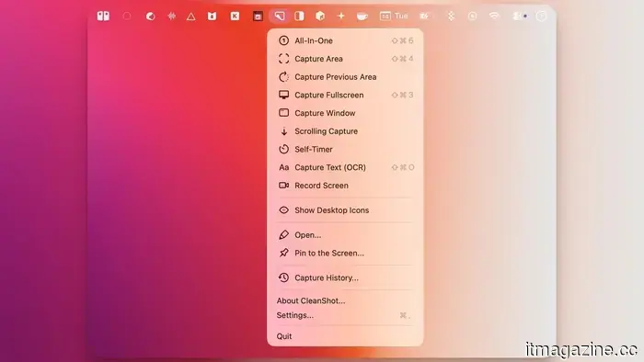Choose Open... in the menu
Viewport: 644px width, 362px height.
(x=345, y=235)
